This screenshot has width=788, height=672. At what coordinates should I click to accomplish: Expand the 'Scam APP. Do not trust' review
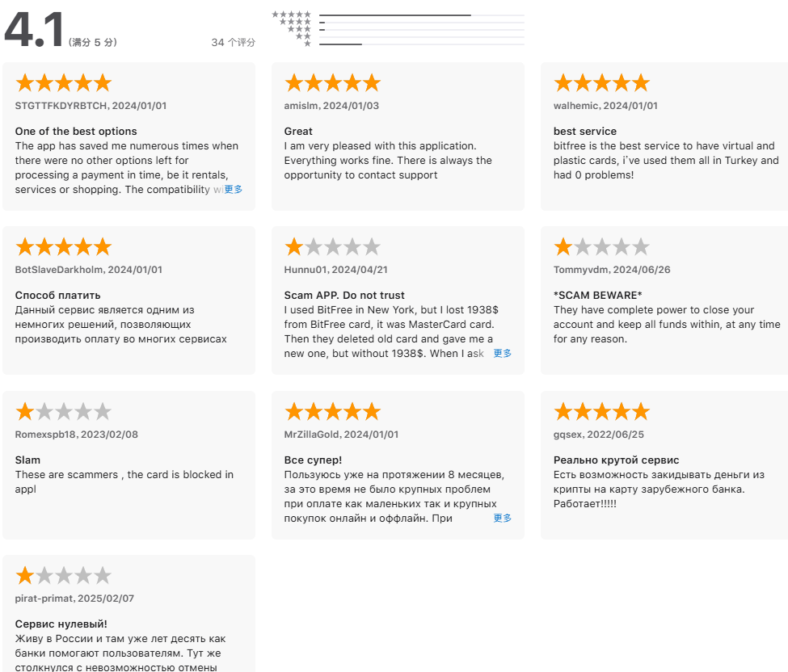(502, 354)
